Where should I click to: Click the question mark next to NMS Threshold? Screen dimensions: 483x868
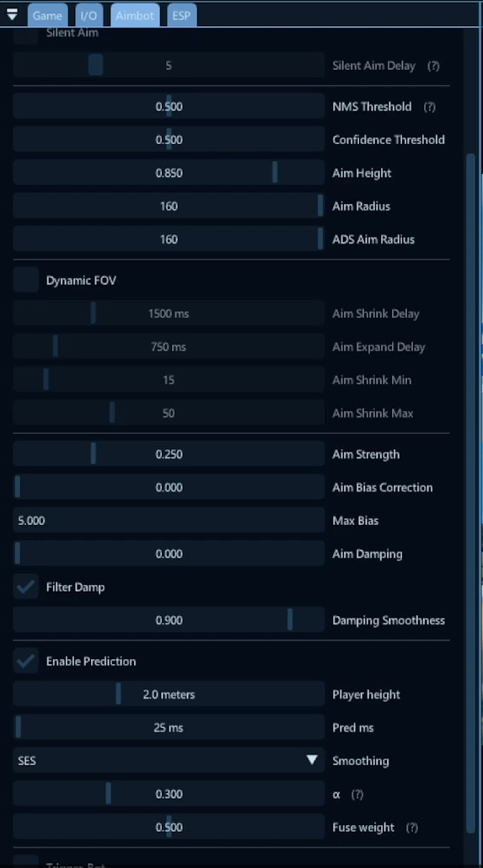click(429, 107)
